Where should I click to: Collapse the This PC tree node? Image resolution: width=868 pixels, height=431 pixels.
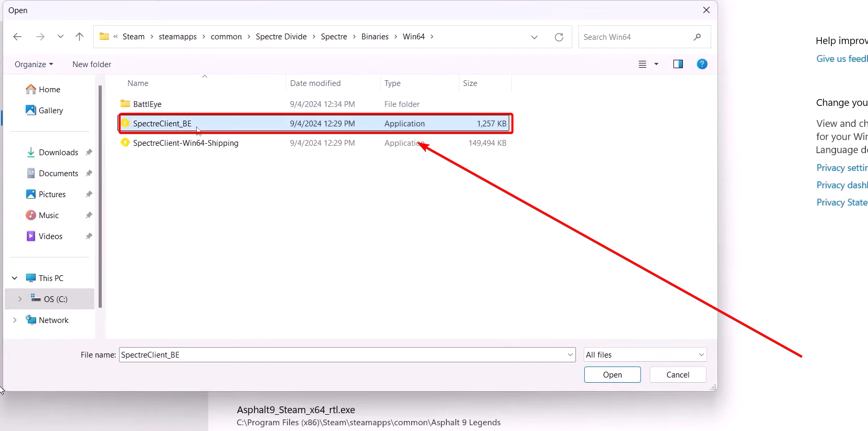15,278
